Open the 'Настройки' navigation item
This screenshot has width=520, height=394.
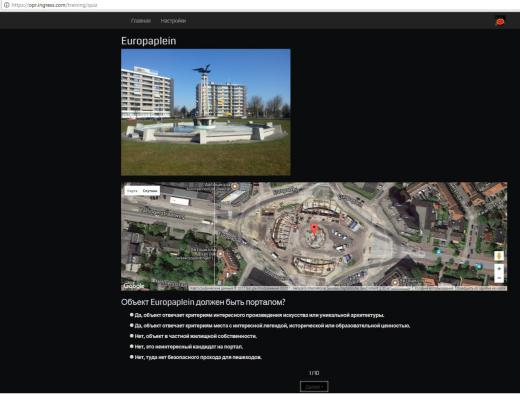tap(173, 21)
